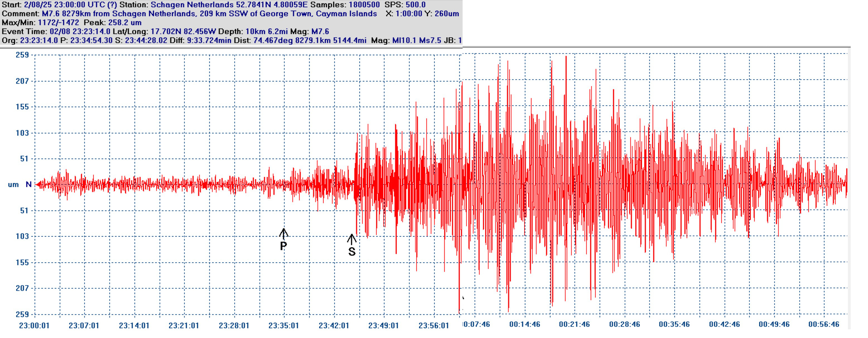This screenshot has width=868, height=338.
Task: Click the P wave arrival arrow marker
Action: tap(283, 234)
